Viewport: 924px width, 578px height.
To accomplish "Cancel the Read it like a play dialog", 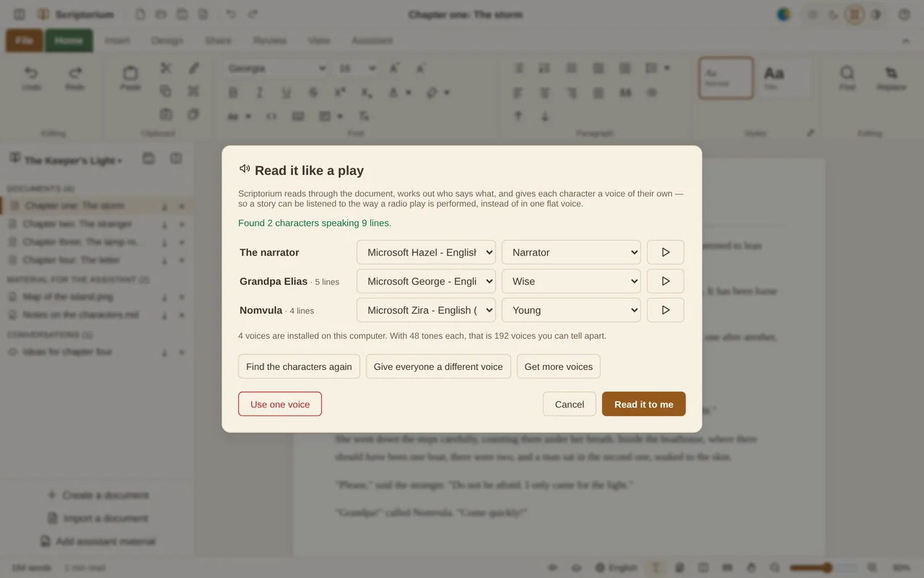I will 570,404.
